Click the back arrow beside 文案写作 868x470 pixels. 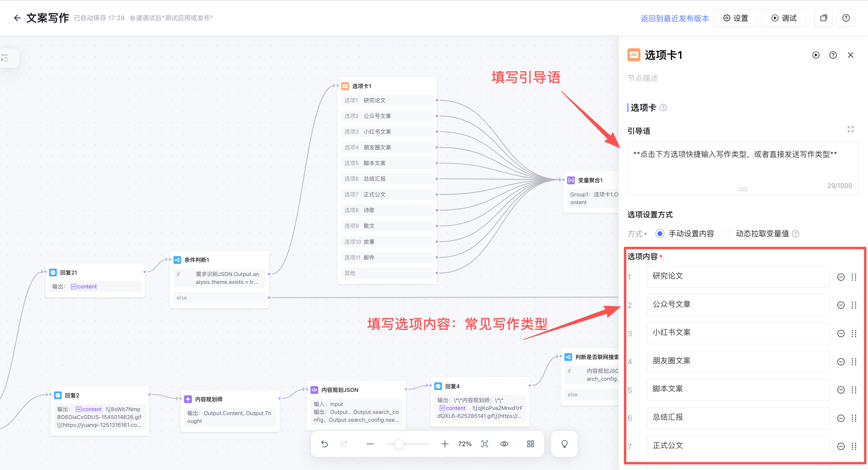point(17,18)
